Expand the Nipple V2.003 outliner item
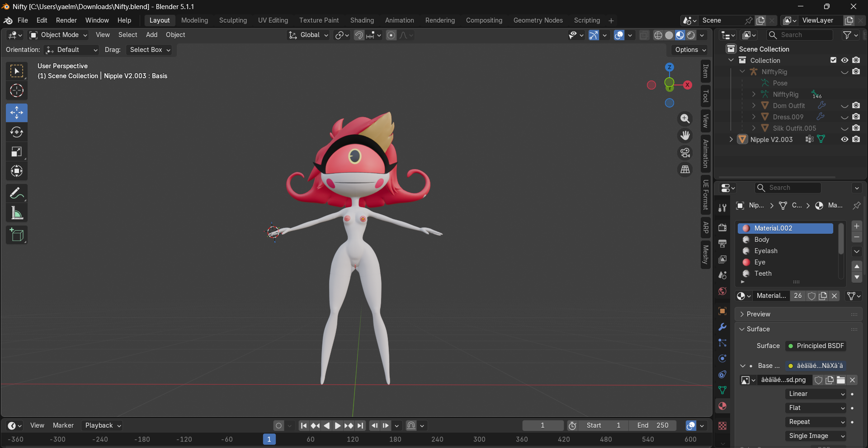The height and width of the screenshot is (448, 868). click(731, 139)
